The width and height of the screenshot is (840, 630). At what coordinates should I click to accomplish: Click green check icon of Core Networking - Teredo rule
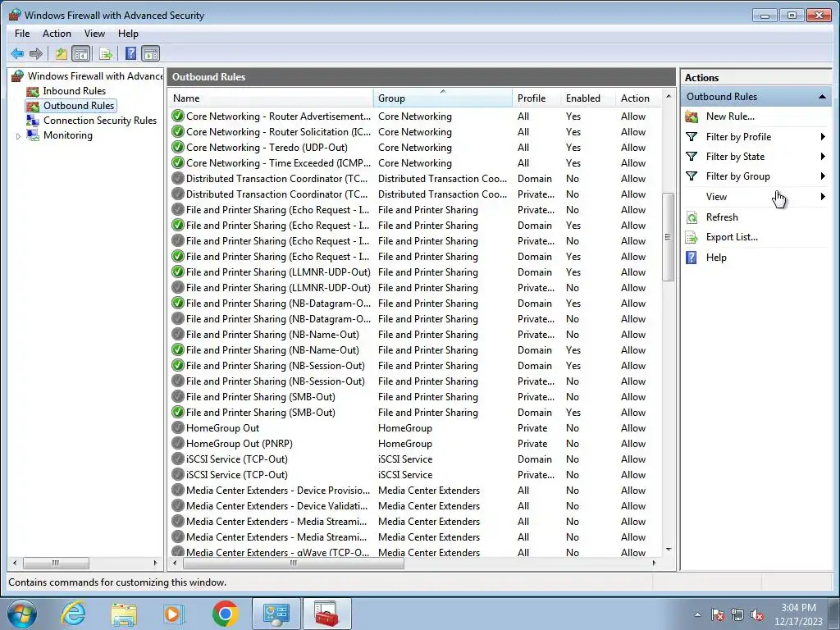click(178, 148)
